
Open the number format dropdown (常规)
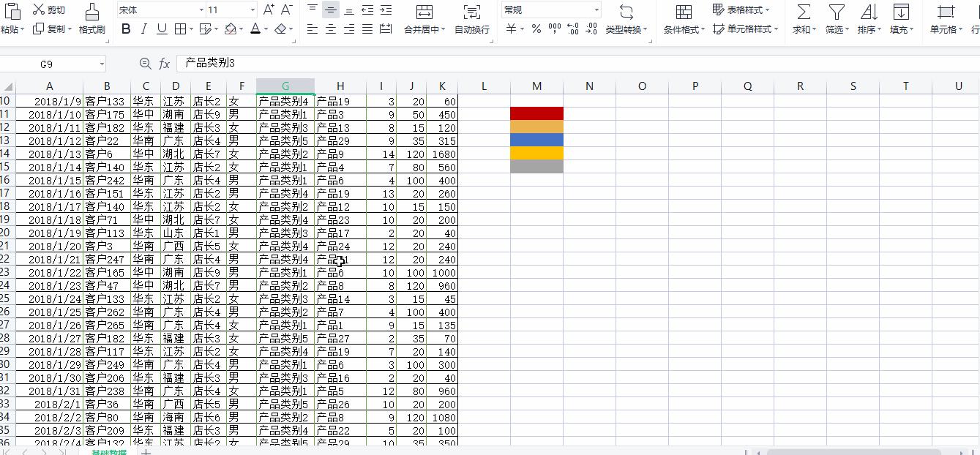[596, 10]
